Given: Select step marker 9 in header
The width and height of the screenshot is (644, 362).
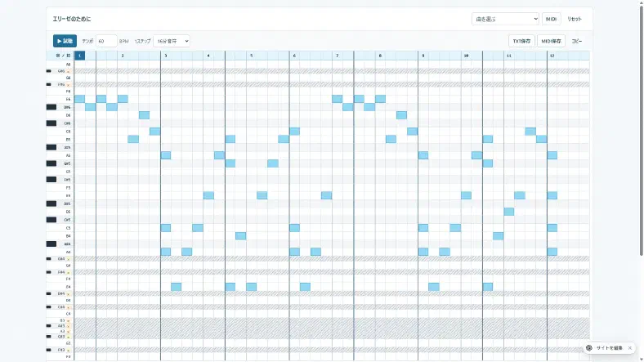Looking at the screenshot, I should click(x=423, y=56).
